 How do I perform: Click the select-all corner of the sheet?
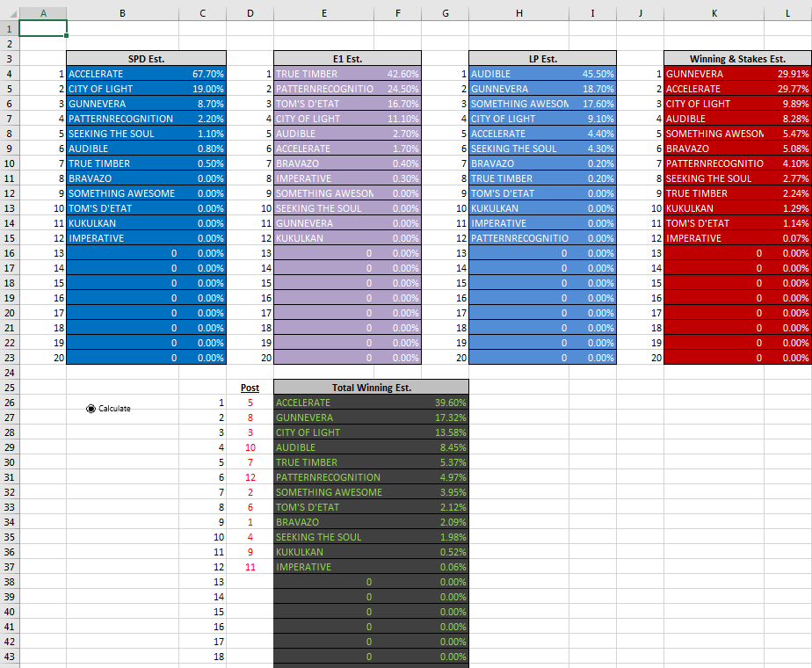tap(9, 11)
